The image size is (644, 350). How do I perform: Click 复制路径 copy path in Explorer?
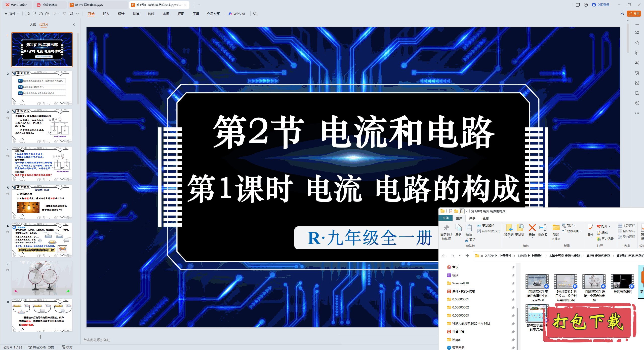pos(486,226)
